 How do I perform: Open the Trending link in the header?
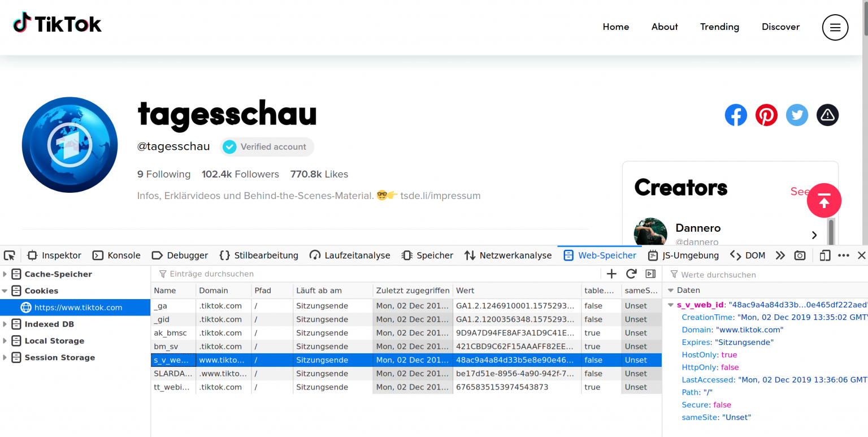[x=719, y=27]
